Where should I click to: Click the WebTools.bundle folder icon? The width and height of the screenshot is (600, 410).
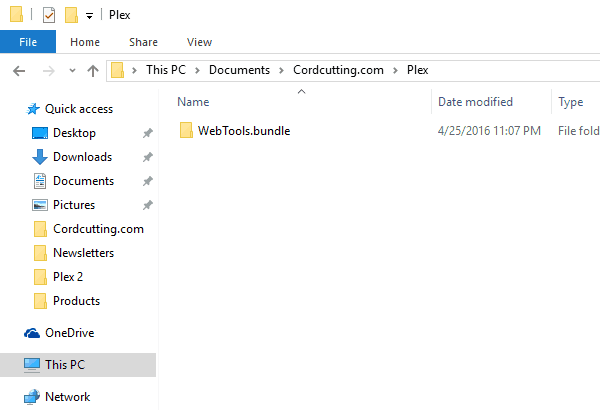[x=186, y=130]
